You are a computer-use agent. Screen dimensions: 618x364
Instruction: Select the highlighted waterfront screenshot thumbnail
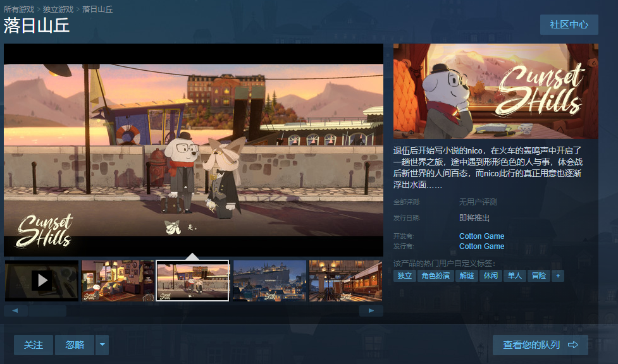click(x=193, y=281)
